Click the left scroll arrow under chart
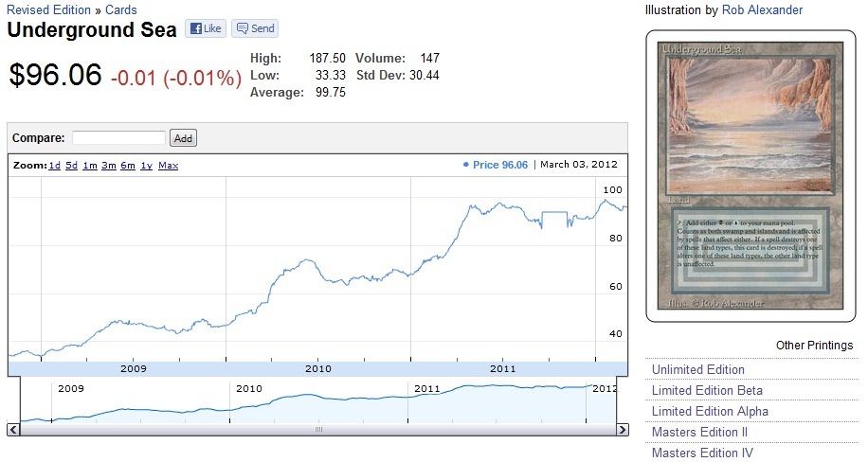The width and height of the screenshot is (868, 462). 13,429
